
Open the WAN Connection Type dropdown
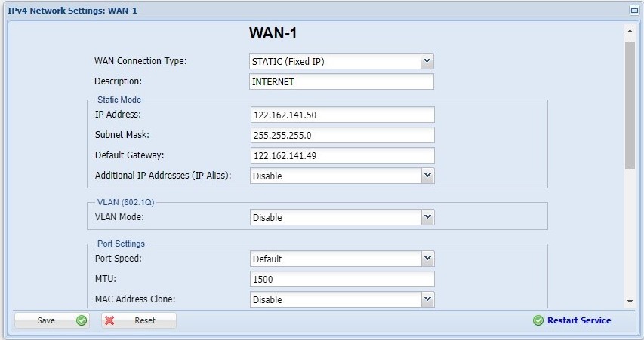click(x=427, y=61)
